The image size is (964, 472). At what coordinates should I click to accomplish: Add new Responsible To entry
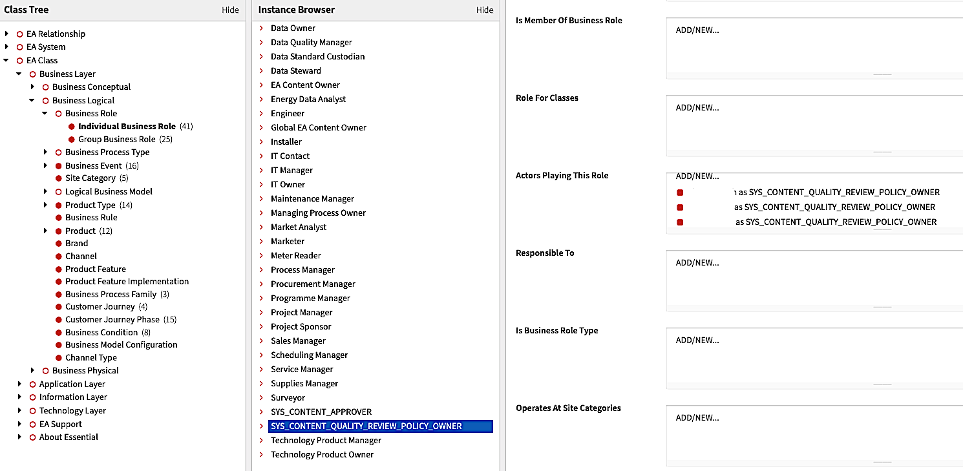tap(697, 262)
